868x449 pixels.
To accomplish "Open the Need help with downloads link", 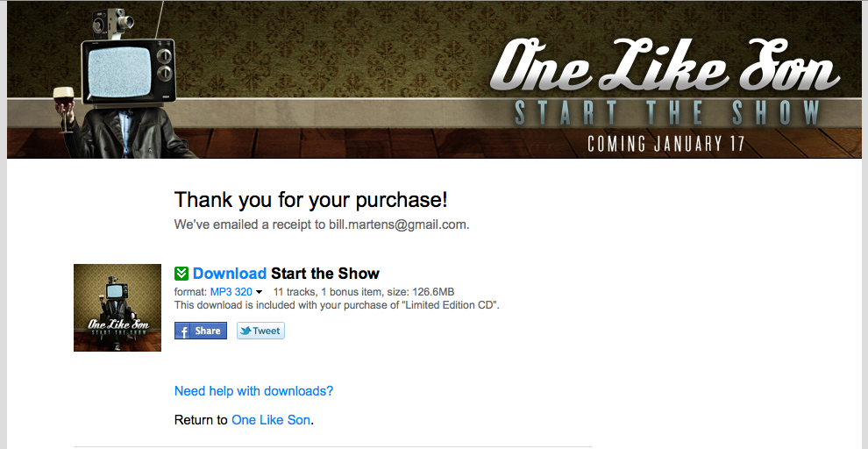I will click(253, 391).
